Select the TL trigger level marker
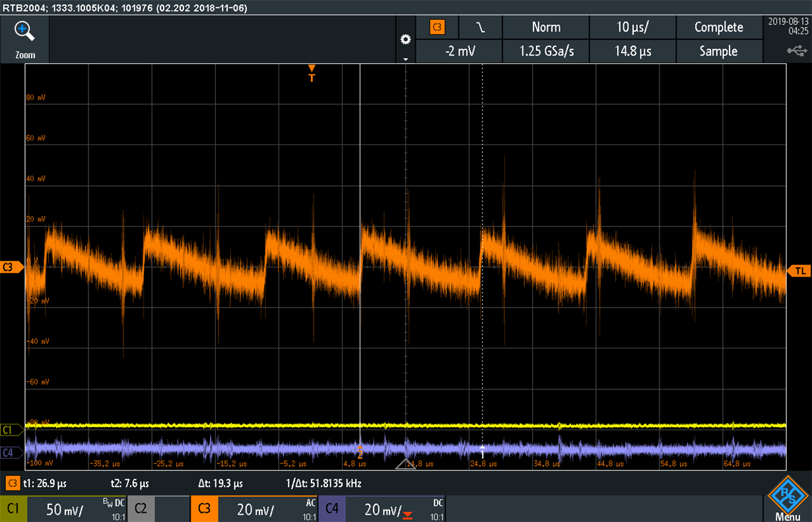 [799, 271]
